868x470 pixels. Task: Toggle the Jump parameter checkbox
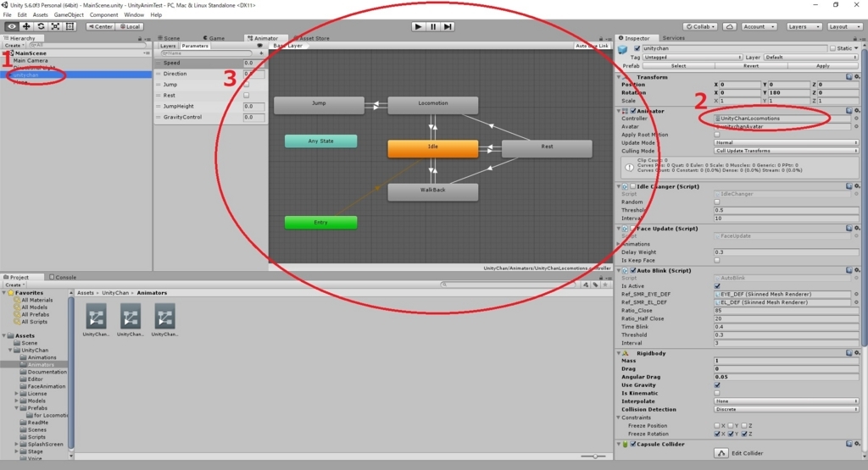[247, 85]
